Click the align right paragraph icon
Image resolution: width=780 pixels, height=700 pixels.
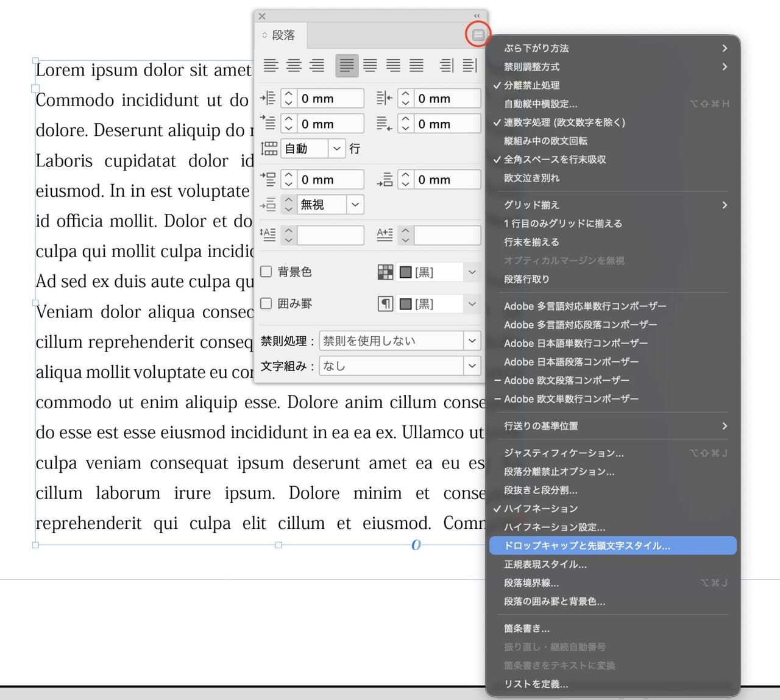click(317, 65)
